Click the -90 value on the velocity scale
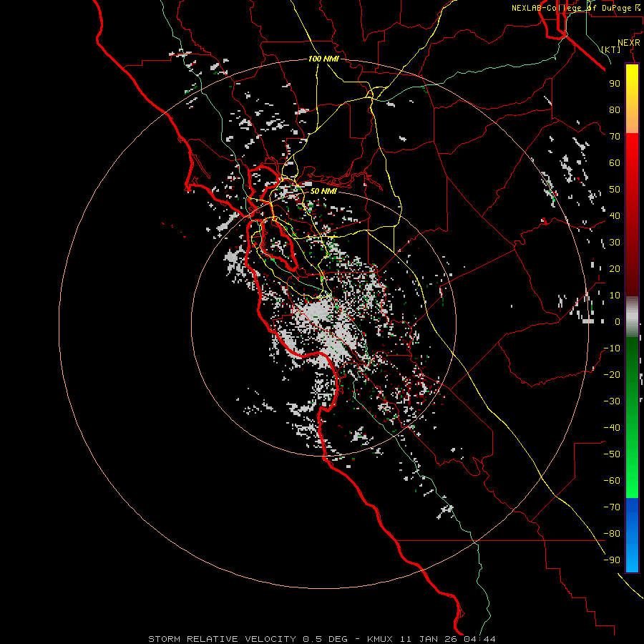This screenshot has width=644, height=644. coord(612,560)
